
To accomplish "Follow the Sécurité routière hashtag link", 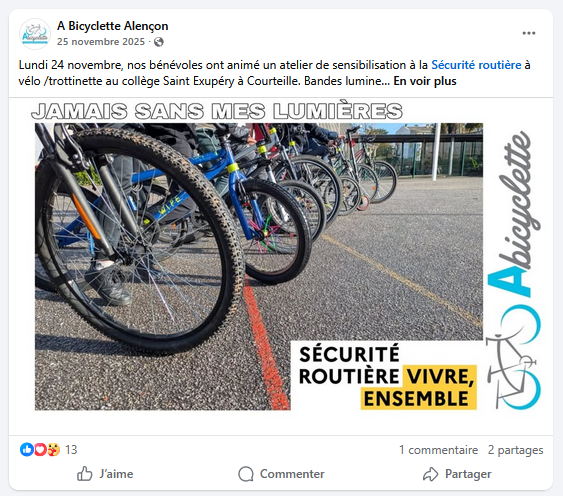I will (476, 65).
